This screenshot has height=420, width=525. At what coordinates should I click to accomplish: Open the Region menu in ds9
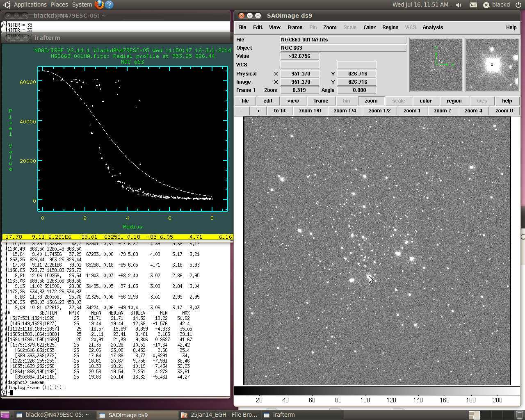(x=390, y=27)
